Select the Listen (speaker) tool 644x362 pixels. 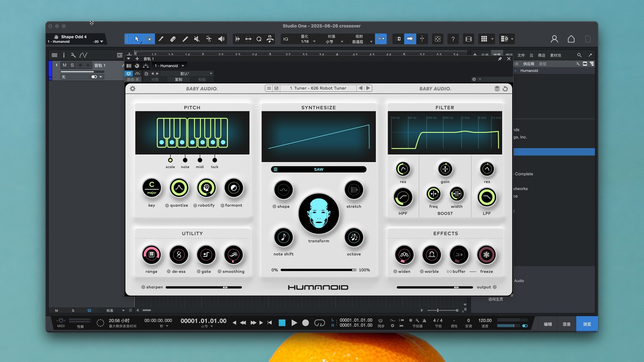(221, 39)
